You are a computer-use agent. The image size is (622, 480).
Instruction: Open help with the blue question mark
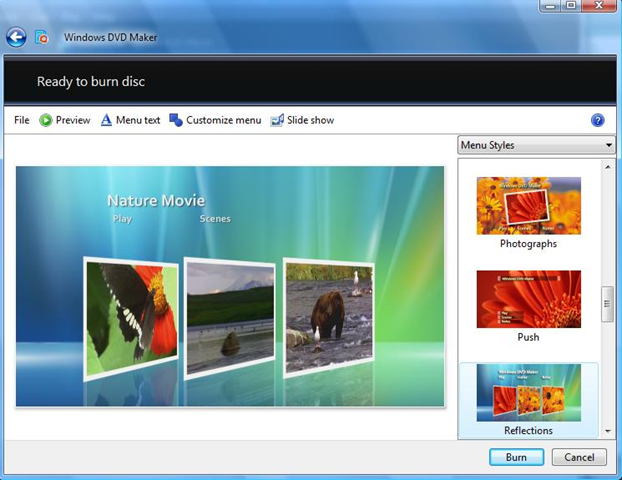pyautogui.click(x=597, y=120)
